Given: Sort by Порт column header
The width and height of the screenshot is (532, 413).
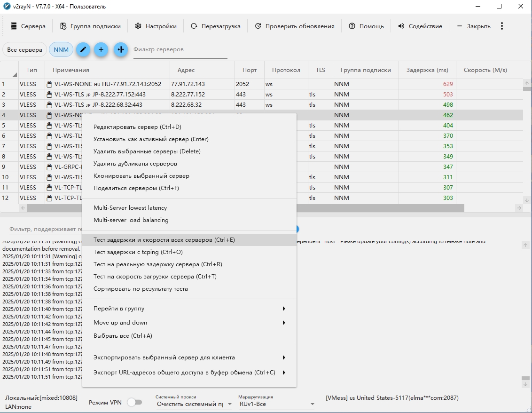Looking at the screenshot, I should (x=250, y=70).
